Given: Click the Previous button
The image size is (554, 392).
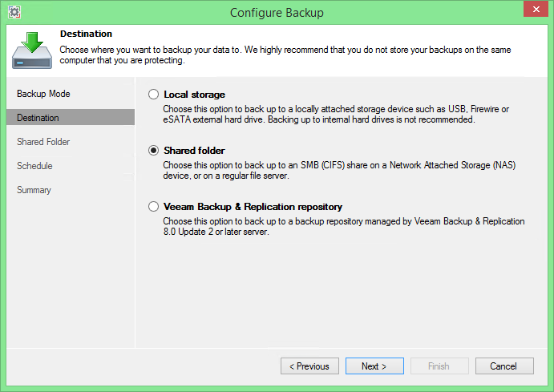Looking at the screenshot, I should pyautogui.click(x=309, y=366).
